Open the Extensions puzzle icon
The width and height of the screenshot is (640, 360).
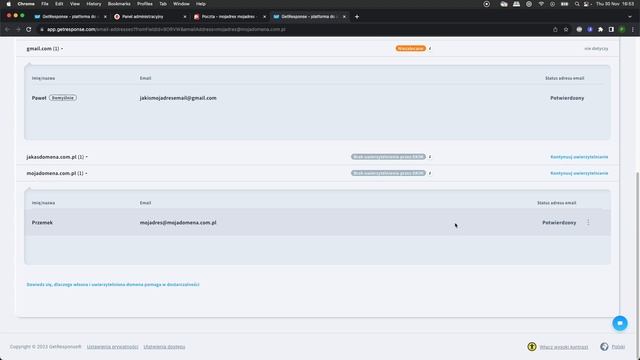pos(600,29)
